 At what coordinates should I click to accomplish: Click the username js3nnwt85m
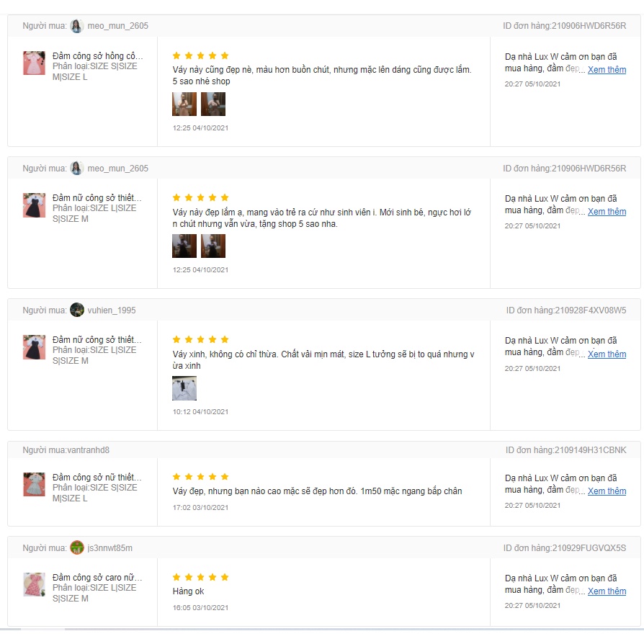tap(110, 548)
